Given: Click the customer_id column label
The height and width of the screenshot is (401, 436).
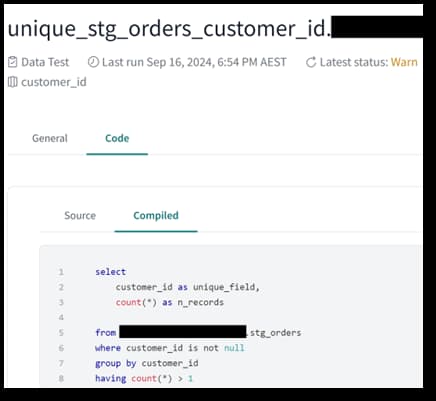Looking at the screenshot, I should pos(54,82).
